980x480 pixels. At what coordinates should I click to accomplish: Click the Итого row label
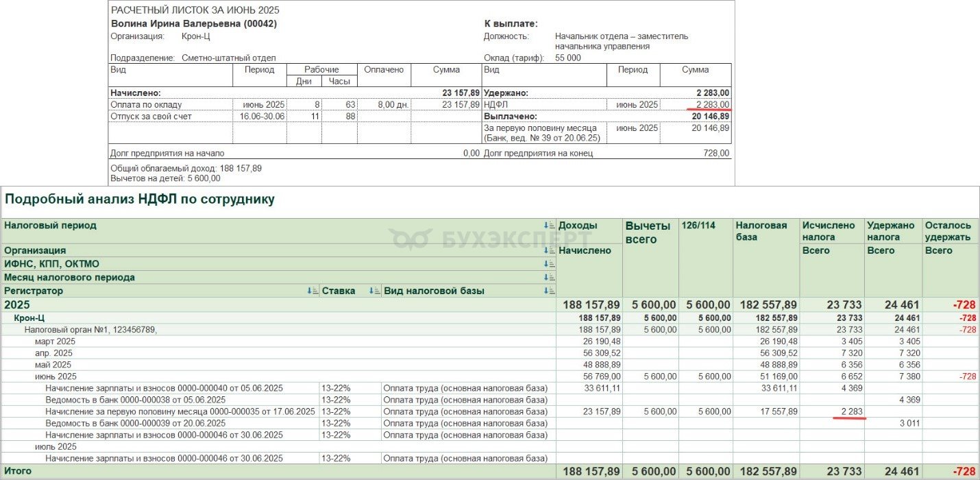point(18,471)
